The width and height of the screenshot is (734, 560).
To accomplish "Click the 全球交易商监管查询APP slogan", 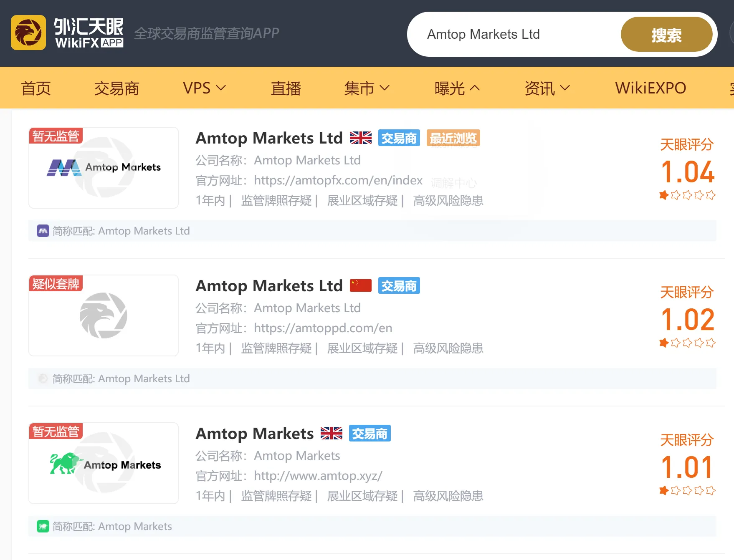I will point(207,33).
